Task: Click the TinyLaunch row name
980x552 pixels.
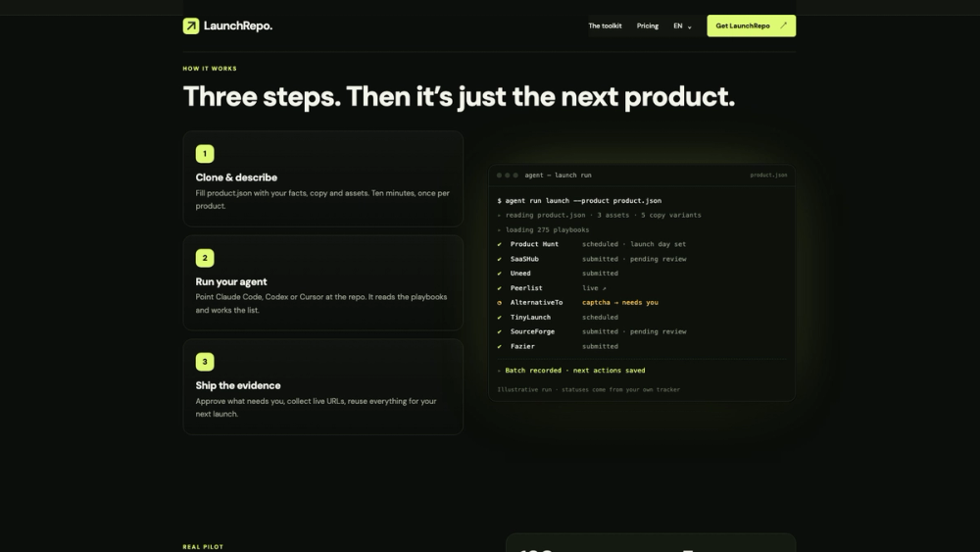Action: pyautogui.click(x=530, y=317)
